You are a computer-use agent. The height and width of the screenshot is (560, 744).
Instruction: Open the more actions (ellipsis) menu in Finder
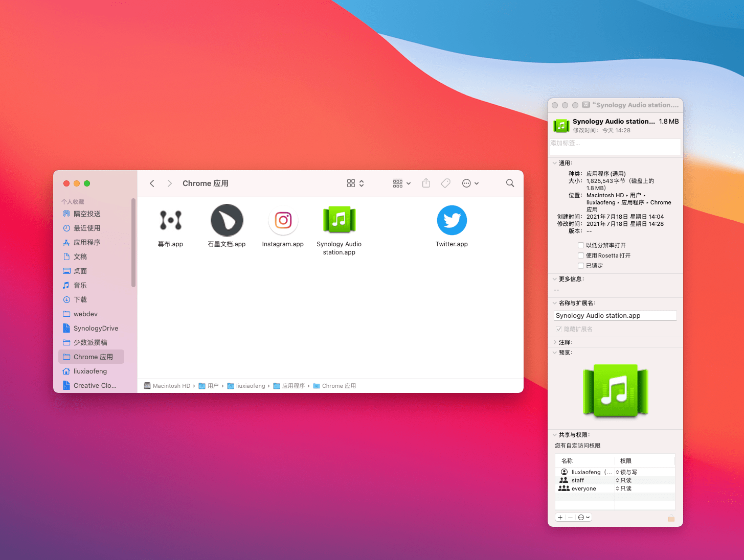[x=470, y=183]
